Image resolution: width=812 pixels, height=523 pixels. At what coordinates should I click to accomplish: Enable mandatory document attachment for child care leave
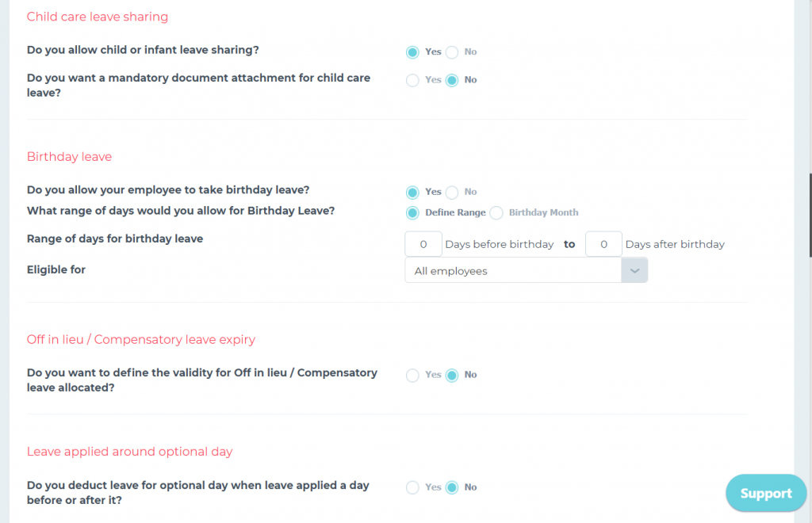412,79
